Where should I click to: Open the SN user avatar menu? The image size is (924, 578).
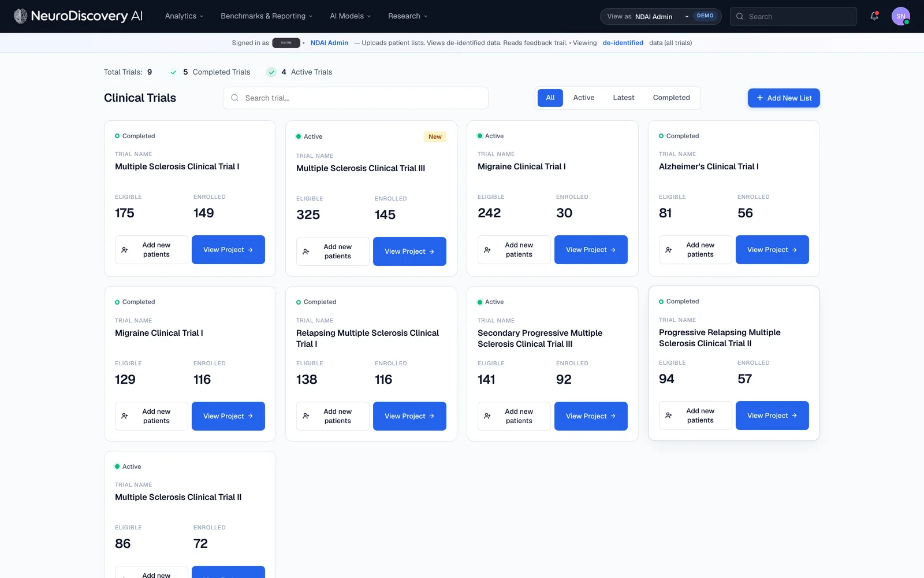pos(901,16)
